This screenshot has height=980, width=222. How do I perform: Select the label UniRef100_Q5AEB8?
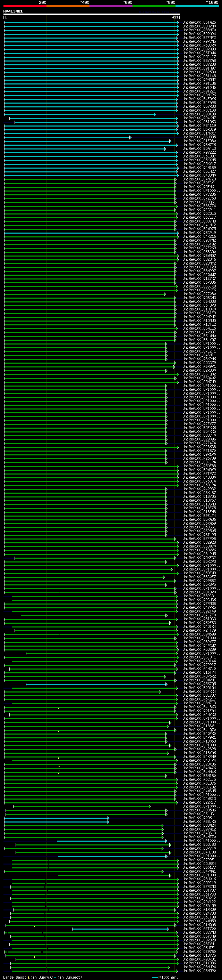pos(199,466)
